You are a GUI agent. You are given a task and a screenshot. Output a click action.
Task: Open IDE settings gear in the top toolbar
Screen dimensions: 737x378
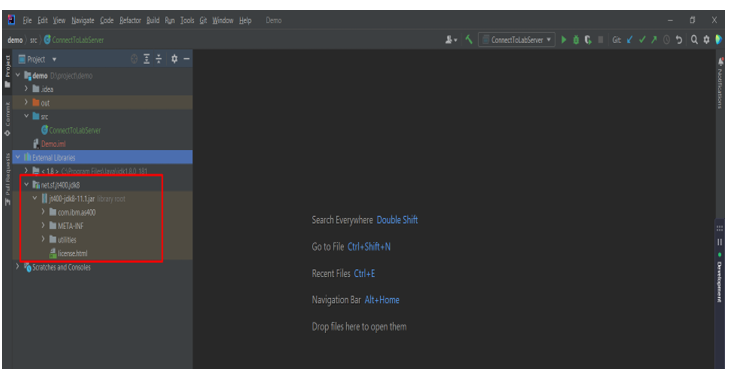pyautogui.click(x=706, y=40)
